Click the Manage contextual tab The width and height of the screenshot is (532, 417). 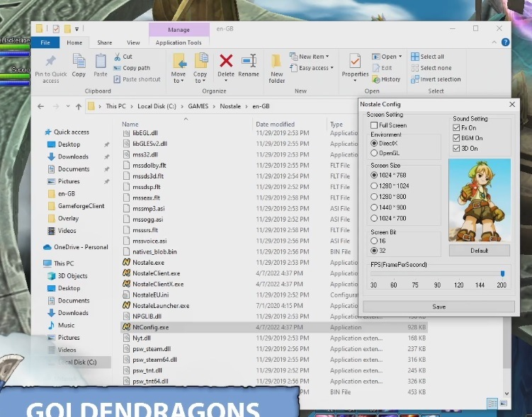tap(179, 30)
